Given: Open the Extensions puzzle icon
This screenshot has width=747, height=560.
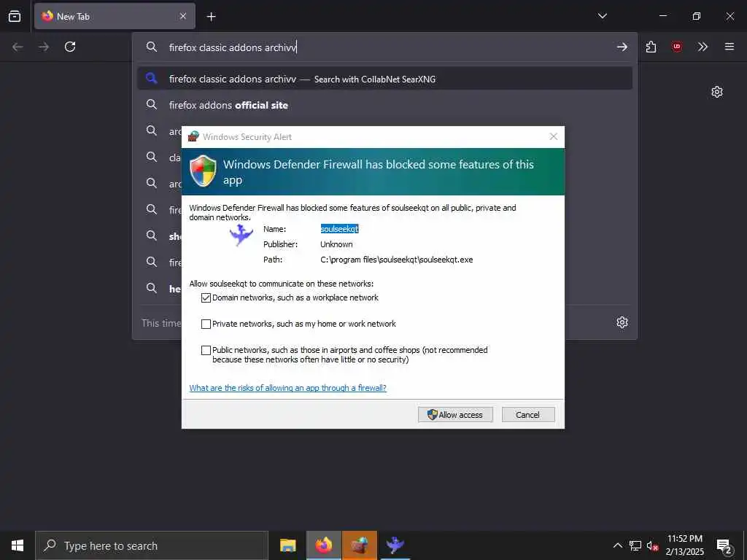Looking at the screenshot, I should [x=651, y=47].
